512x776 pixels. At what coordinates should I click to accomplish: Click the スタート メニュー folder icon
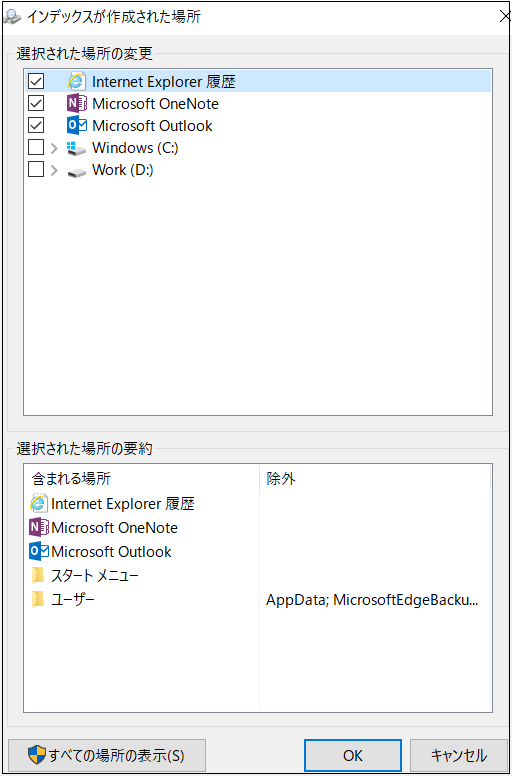click(x=38, y=576)
